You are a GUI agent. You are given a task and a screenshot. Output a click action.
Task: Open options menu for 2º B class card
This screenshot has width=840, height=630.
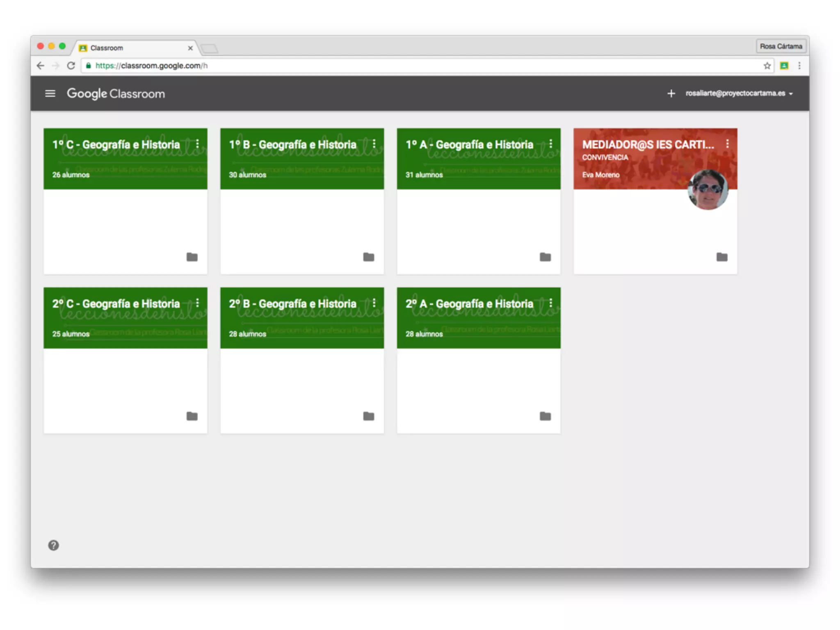pos(374,303)
